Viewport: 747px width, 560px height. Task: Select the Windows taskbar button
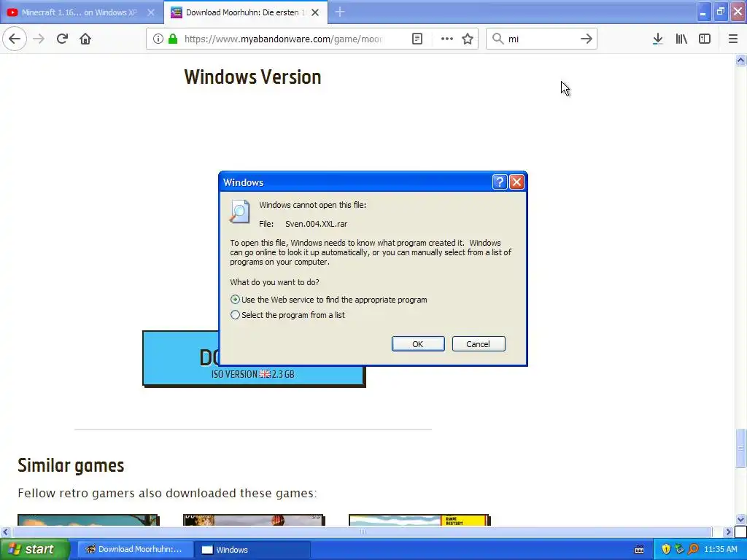(x=252, y=550)
